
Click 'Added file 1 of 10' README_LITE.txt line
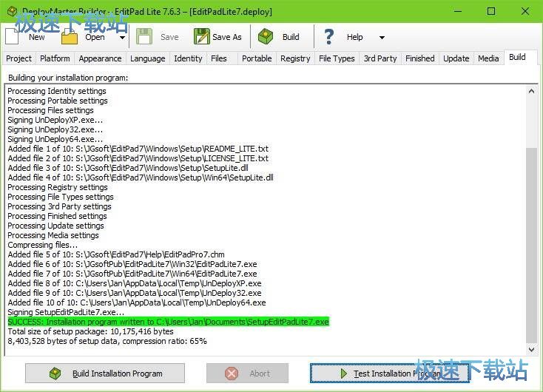[x=138, y=149]
